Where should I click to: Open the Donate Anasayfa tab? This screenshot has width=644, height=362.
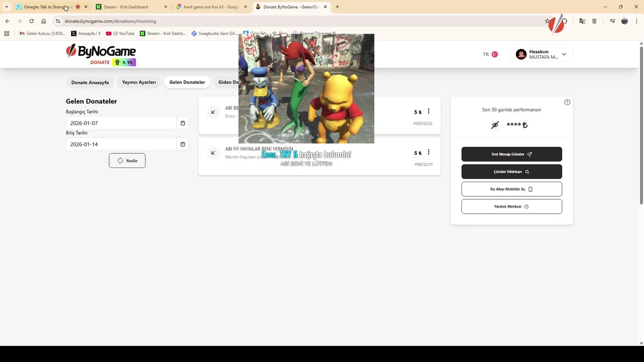point(90,82)
